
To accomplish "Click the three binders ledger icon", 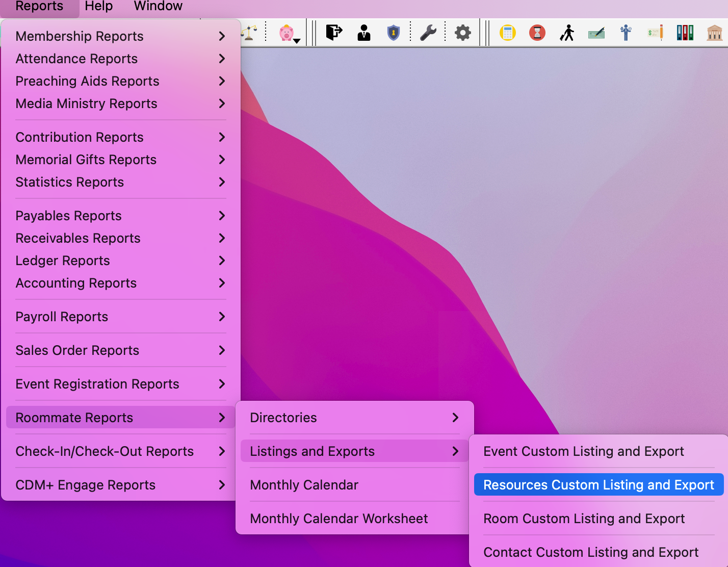I will pos(685,33).
